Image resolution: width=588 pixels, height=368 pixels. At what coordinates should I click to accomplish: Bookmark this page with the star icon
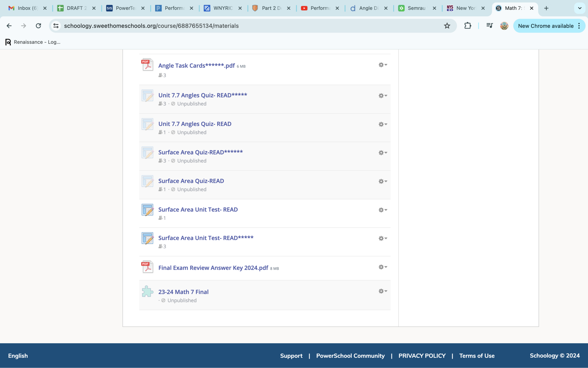point(447,26)
